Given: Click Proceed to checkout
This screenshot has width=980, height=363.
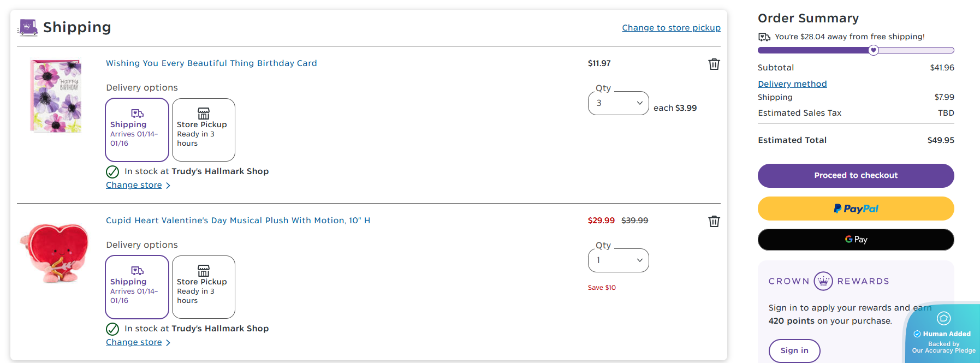Looking at the screenshot, I should pyautogui.click(x=856, y=176).
